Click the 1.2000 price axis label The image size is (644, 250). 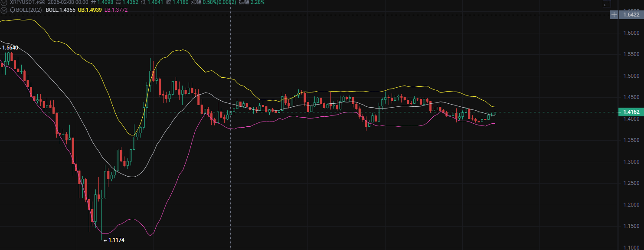pos(631,205)
